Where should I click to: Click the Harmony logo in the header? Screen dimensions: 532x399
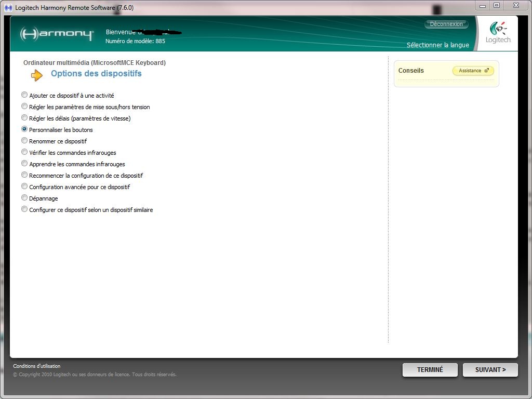click(57, 34)
